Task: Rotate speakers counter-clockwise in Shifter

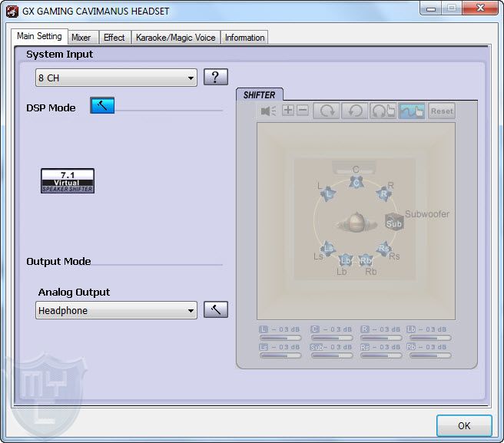Action: click(x=354, y=111)
